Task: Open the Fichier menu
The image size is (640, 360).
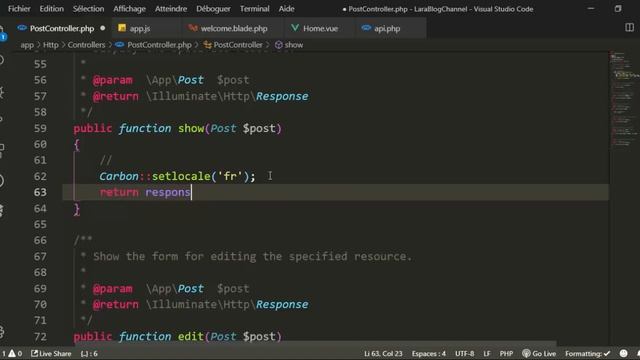Action: [19, 9]
